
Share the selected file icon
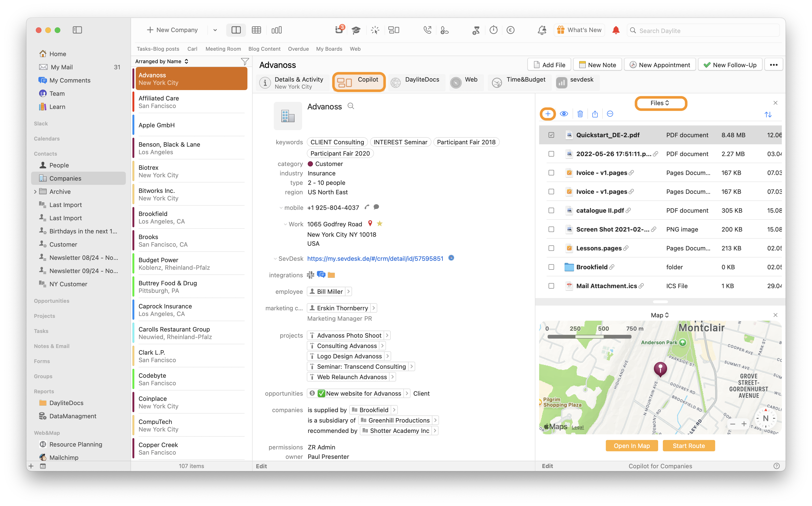pos(595,114)
